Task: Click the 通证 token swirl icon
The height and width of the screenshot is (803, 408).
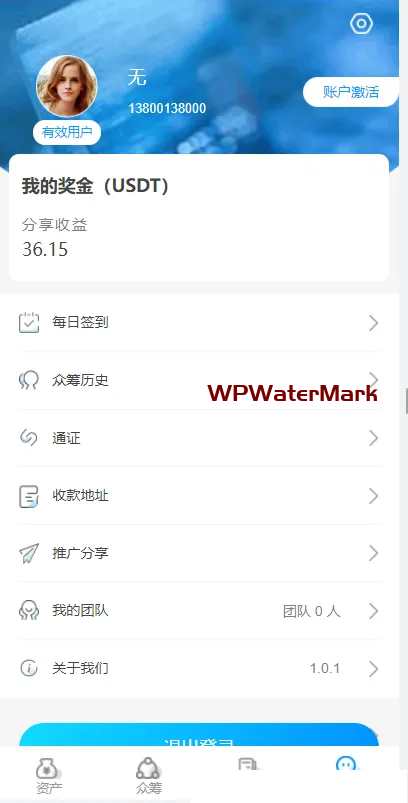Action: (29, 438)
